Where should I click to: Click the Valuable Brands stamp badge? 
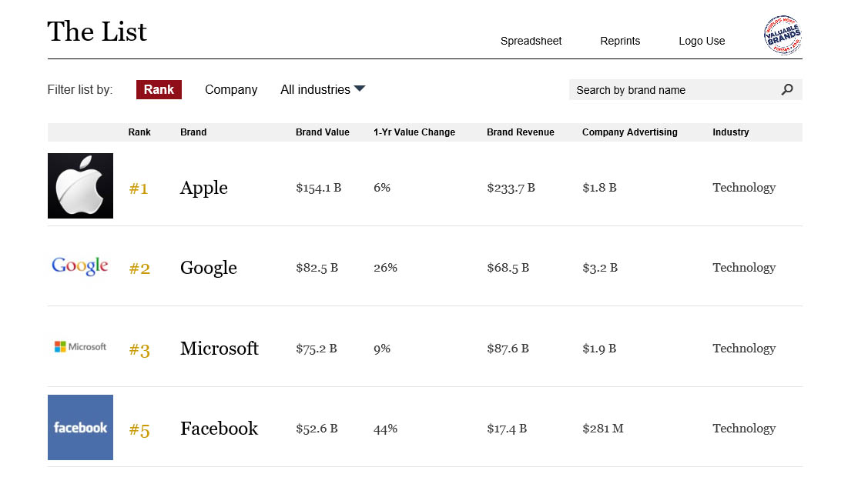783,35
